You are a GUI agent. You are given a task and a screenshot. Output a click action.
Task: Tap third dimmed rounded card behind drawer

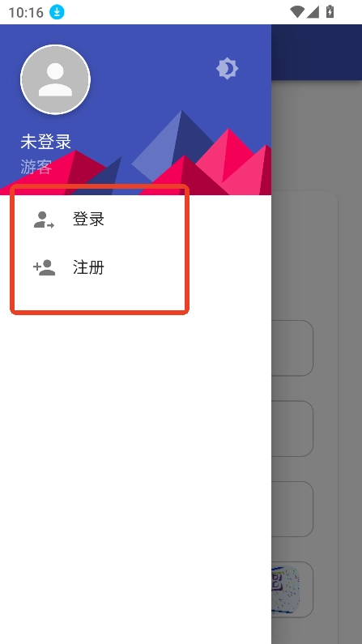(x=292, y=509)
